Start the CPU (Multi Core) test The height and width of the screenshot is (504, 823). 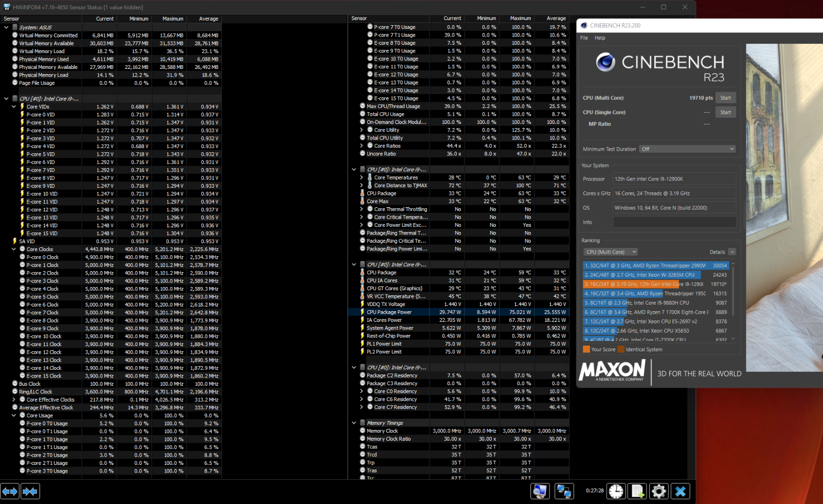click(x=725, y=98)
